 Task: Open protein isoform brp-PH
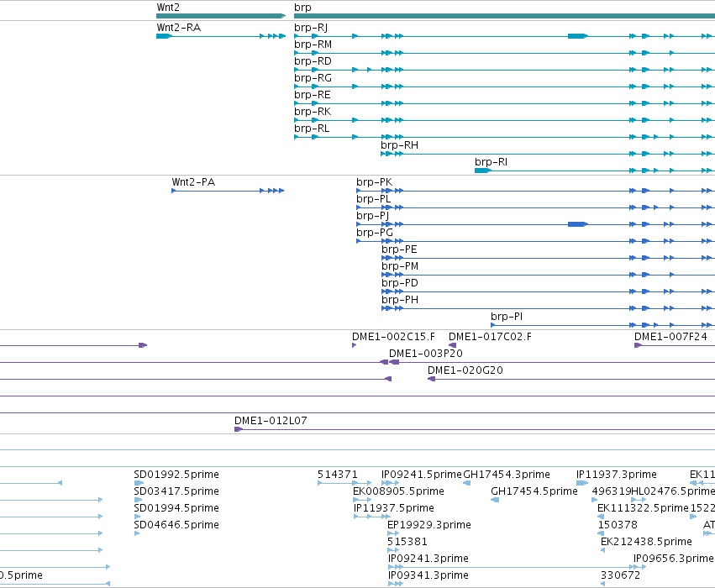[x=400, y=301]
